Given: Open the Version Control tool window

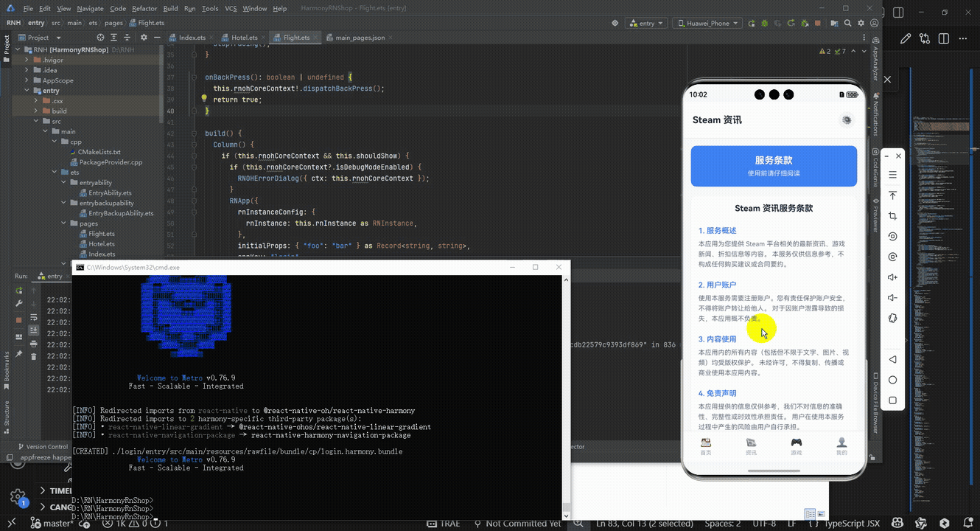Looking at the screenshot, I should tap(42, 447).
